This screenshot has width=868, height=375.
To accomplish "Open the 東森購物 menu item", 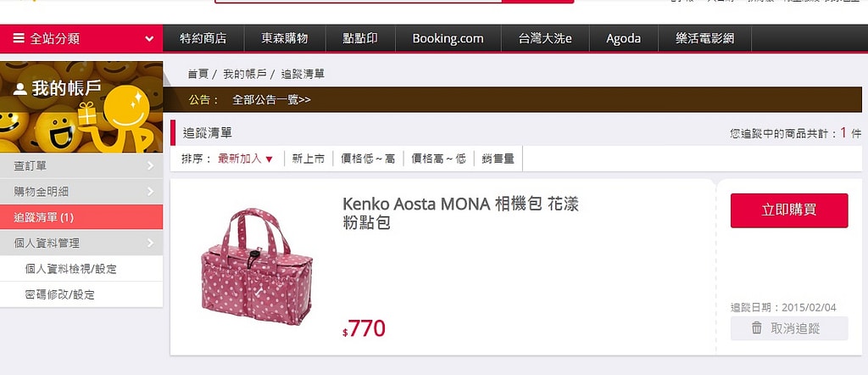I will (285, 39).
